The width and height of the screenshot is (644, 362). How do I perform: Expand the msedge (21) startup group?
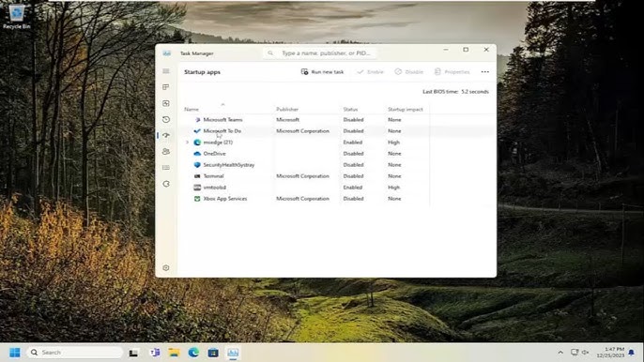[x=188, y=143]
